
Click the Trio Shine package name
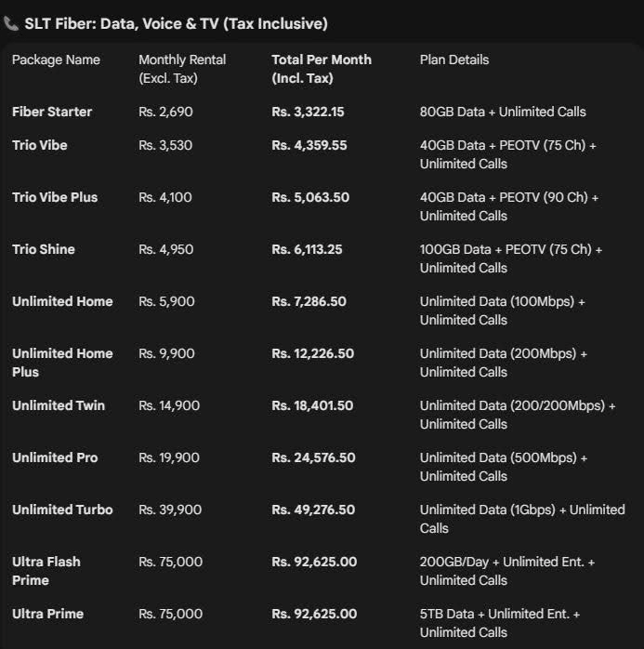[44, 249]
